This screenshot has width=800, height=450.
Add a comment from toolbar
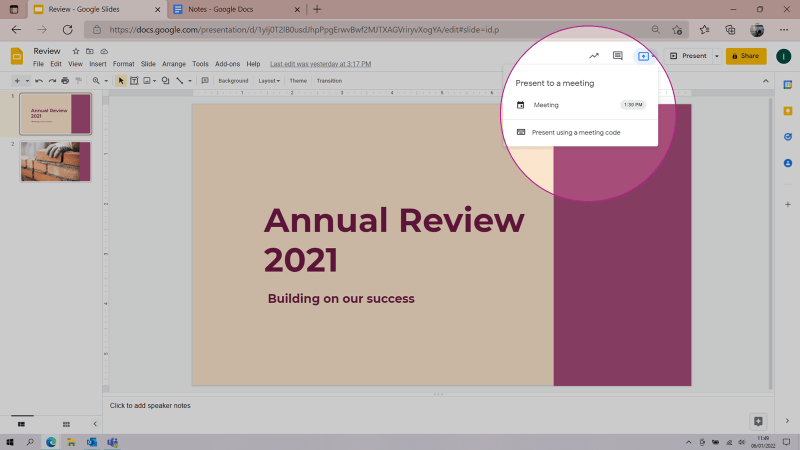(x=205, y=81)
